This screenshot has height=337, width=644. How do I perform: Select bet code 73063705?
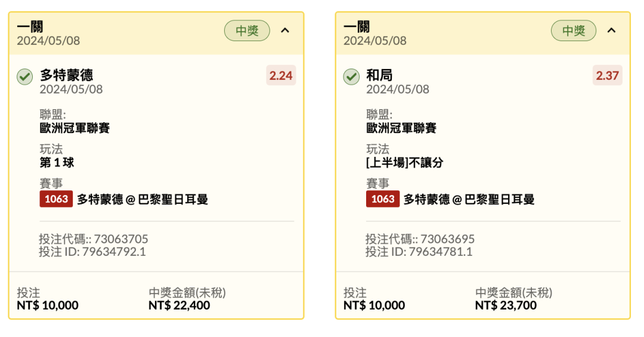click(121, 239)
